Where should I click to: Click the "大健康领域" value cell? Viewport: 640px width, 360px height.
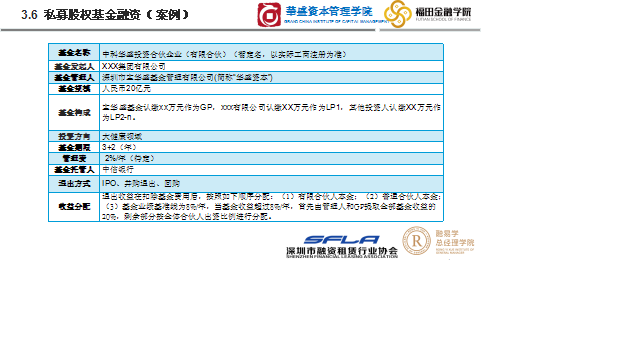271,136
